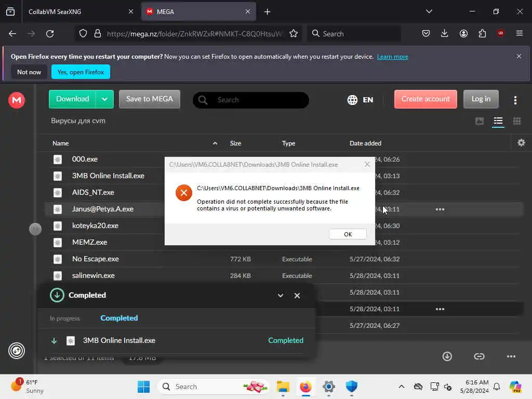Open taskbar Settings gear app
This screenshot has height=399, width=532.
pyautogui.click(x=328, y=387)
